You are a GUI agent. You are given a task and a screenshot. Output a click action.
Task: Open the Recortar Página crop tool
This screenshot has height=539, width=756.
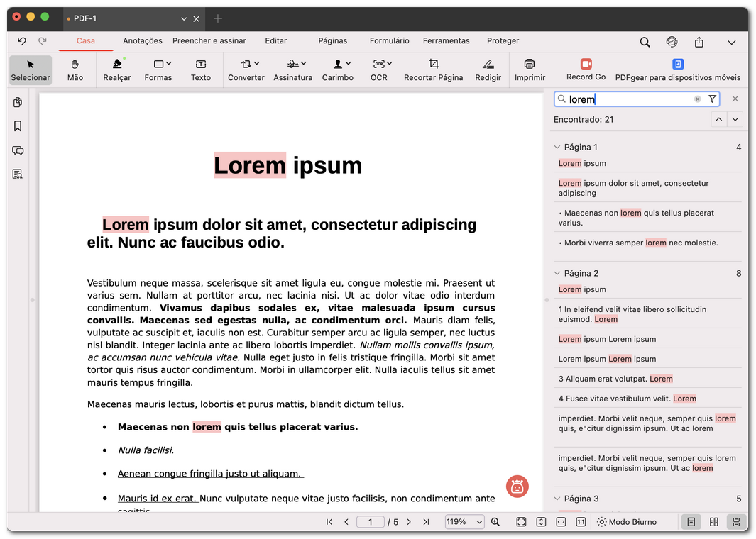[x=433, y=70]
